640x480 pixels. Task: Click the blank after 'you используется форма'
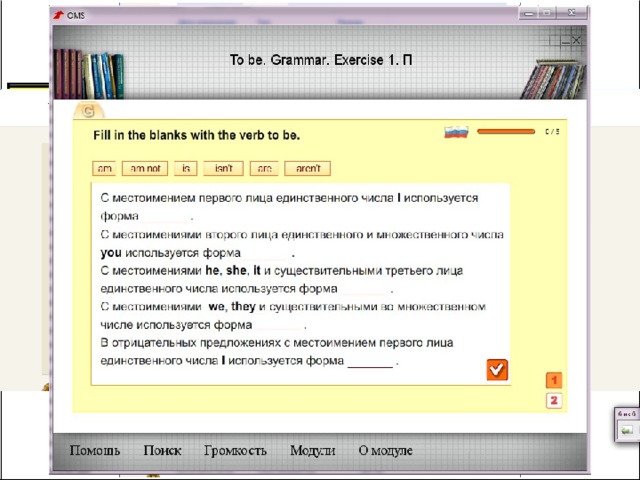pyautogui.click(x=267, y=253)
